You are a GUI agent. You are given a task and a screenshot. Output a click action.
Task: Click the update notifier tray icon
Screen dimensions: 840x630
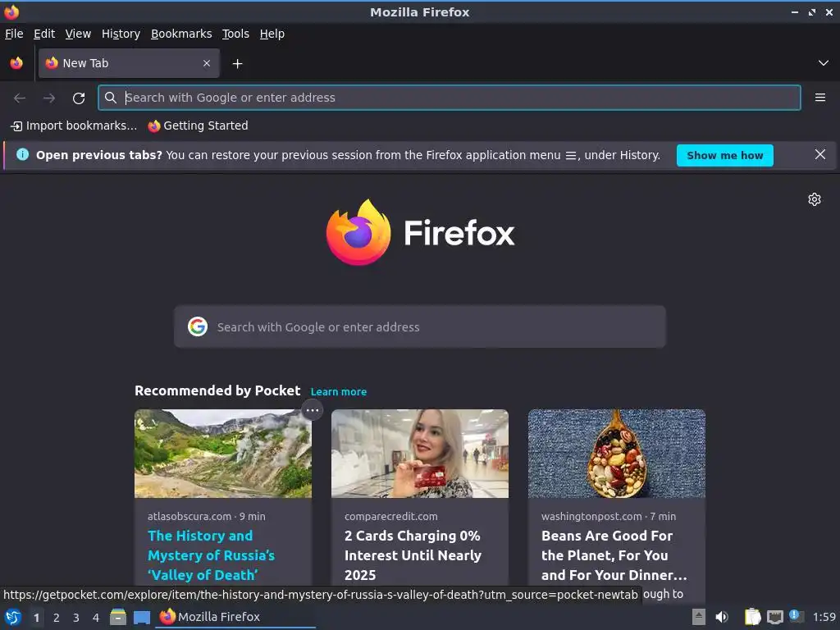797,617
